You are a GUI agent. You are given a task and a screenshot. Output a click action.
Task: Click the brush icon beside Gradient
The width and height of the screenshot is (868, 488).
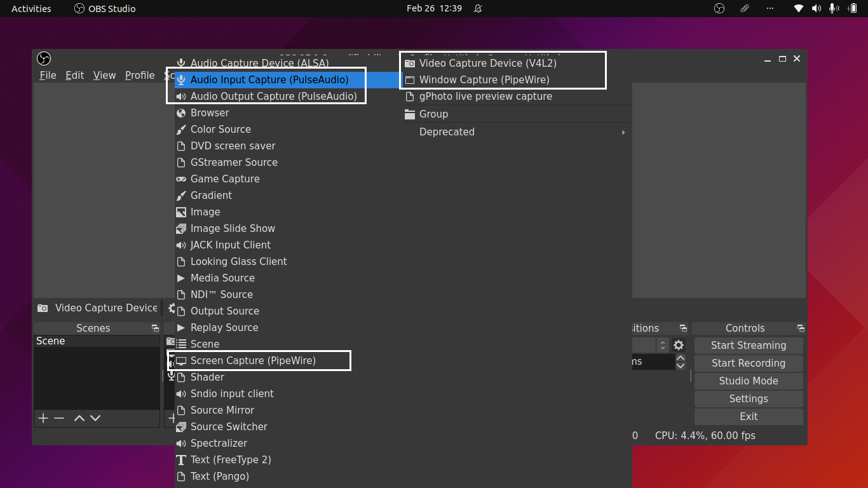point(181,196)
